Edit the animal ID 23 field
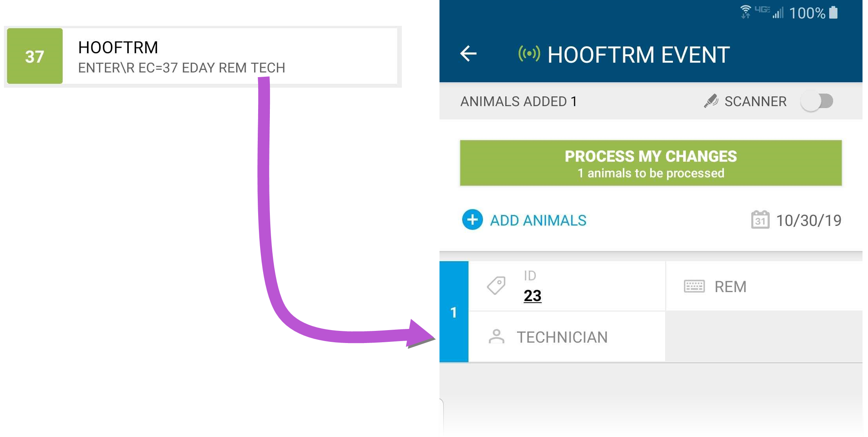 567,286
